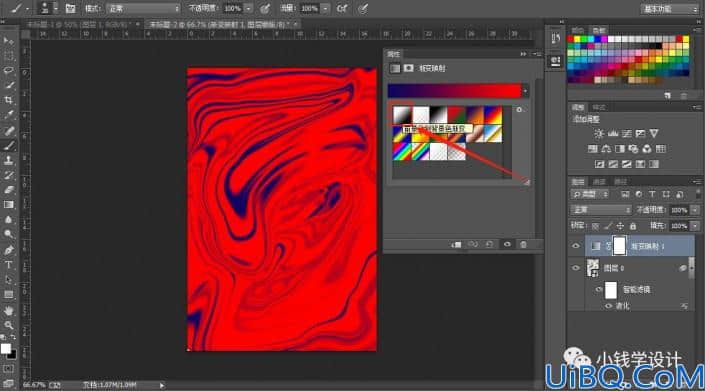Select the Crop tool
705x391 pixels.
pos(8,100)
